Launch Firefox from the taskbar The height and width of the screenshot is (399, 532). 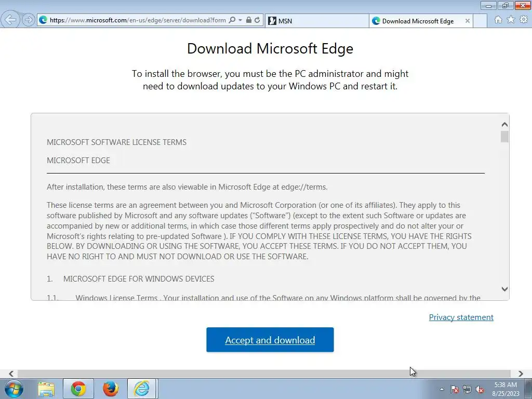click(110, 389)
